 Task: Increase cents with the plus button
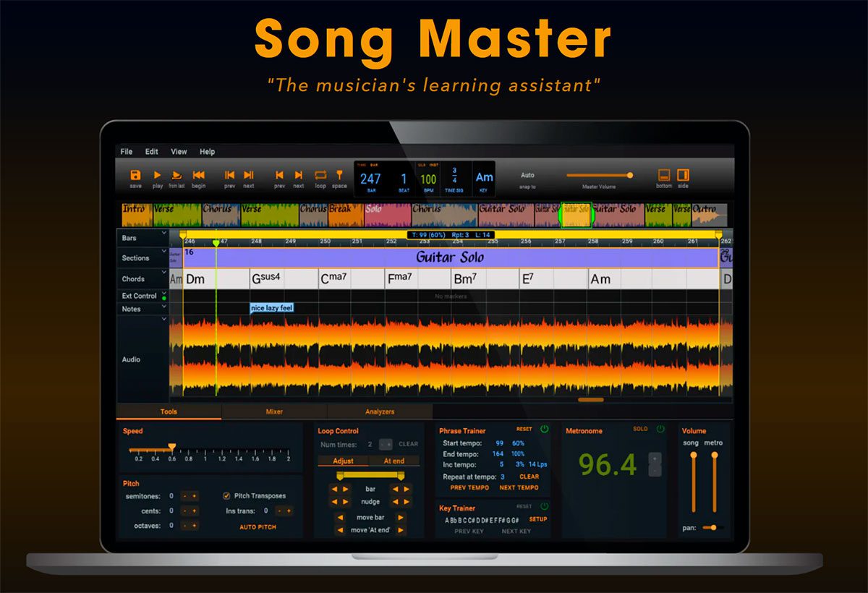[x=194, y=511]
